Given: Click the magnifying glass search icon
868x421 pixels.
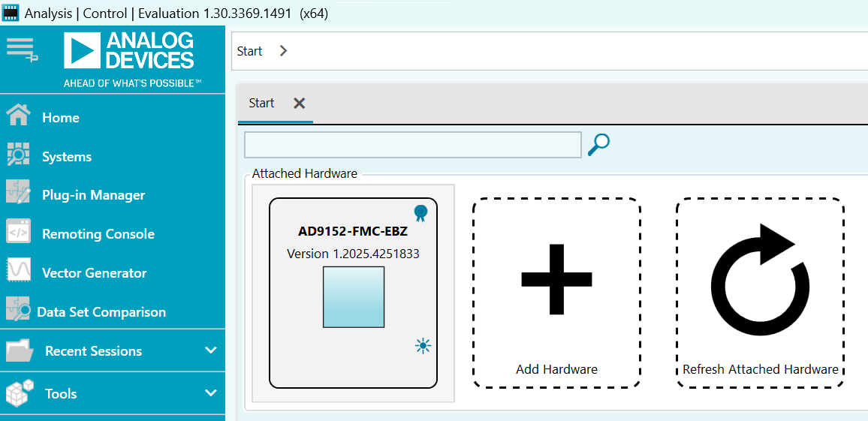Looking at the screenshot, I should 598,144.
